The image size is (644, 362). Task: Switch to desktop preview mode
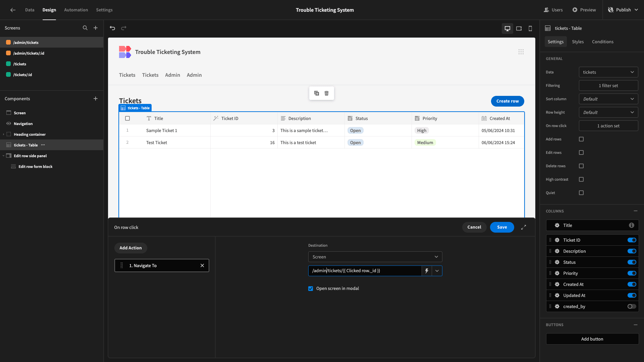coord(507,28)
